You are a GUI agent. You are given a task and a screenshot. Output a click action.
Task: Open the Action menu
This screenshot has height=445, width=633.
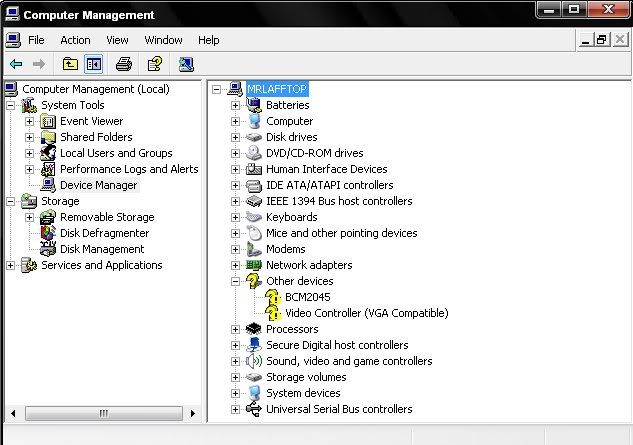(x=75, y=40)
